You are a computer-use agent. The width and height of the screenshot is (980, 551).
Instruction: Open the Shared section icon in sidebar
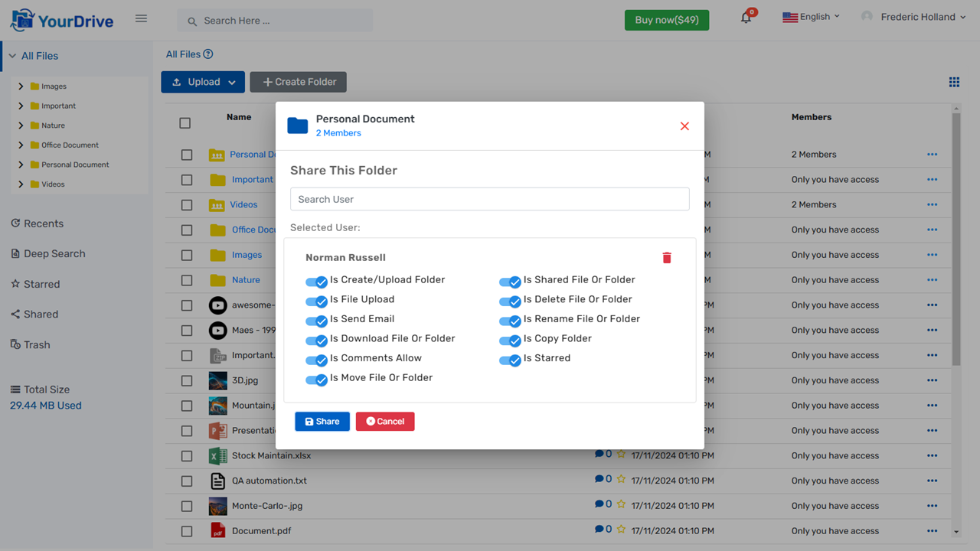click(x=15, y=314)
